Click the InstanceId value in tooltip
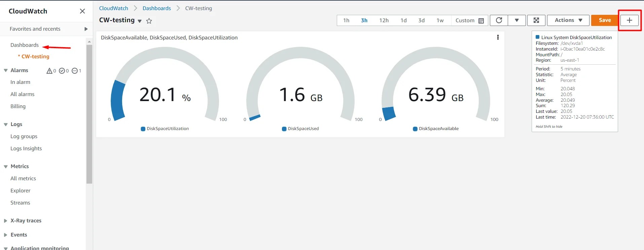 pyautogui.click(x=583, y=49)
